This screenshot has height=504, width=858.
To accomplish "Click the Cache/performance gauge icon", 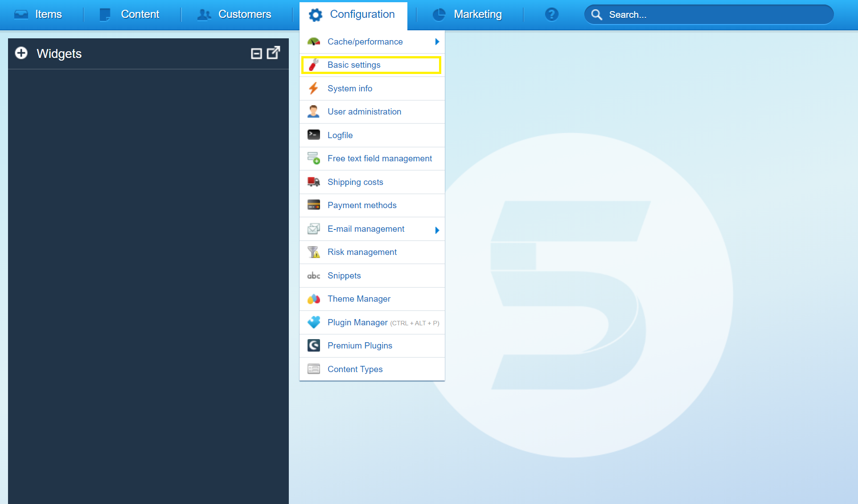I will point(314,41).
